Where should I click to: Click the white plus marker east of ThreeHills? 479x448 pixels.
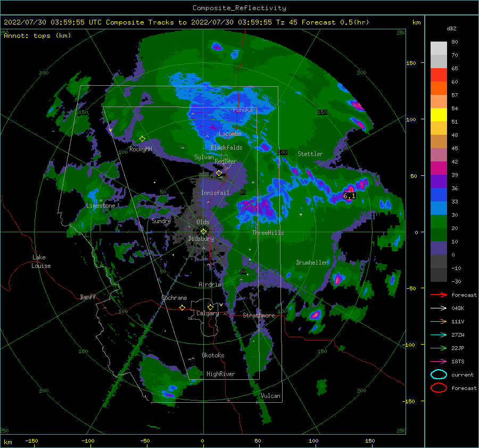301,214
